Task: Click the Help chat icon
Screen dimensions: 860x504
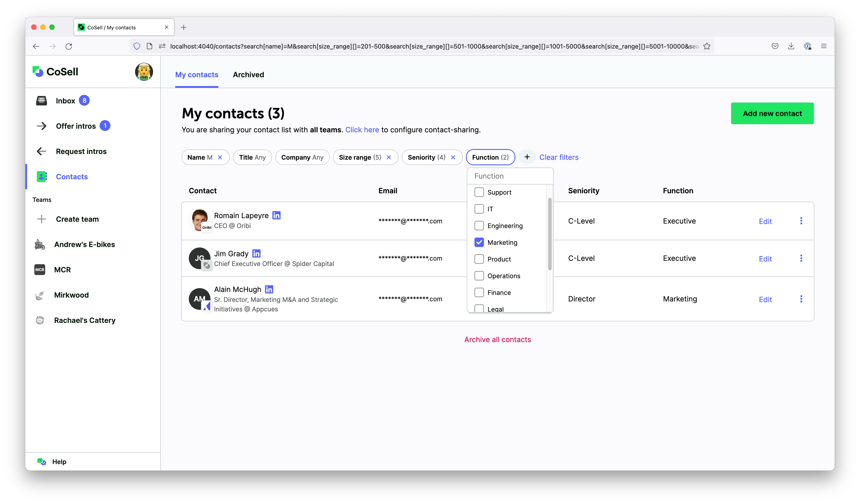Action: coord(41,462)
